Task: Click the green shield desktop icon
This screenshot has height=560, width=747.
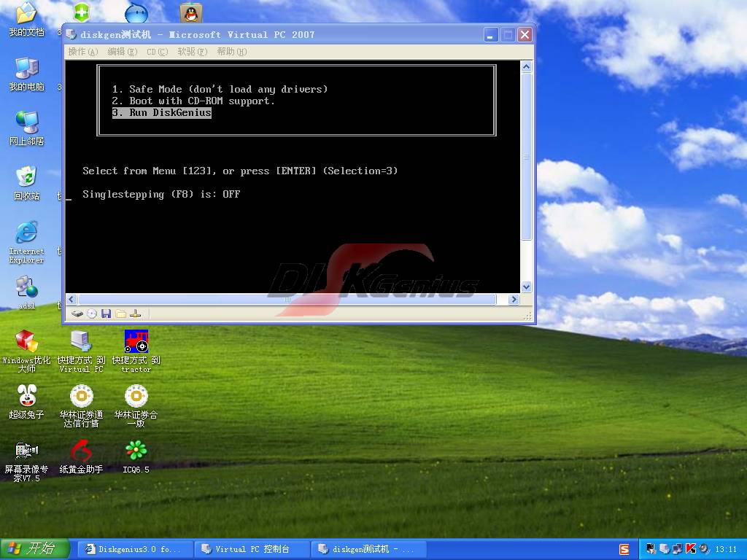Action: point(82,13)
